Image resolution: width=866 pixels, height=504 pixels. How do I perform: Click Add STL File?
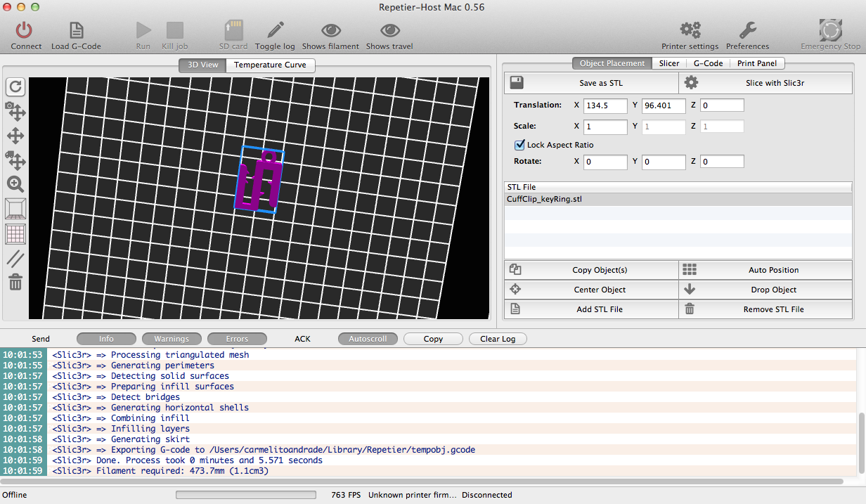pos(591,309)
